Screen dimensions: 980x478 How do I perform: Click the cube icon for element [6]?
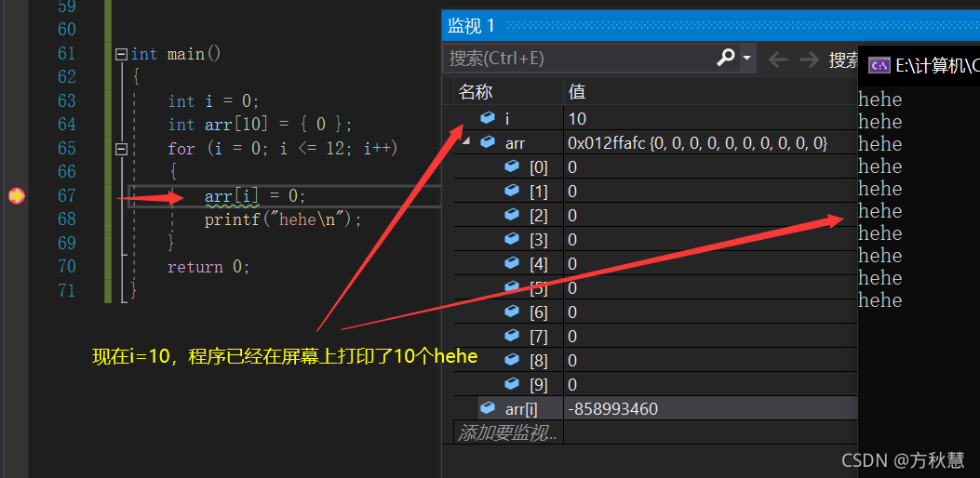[x=512, y=312]
